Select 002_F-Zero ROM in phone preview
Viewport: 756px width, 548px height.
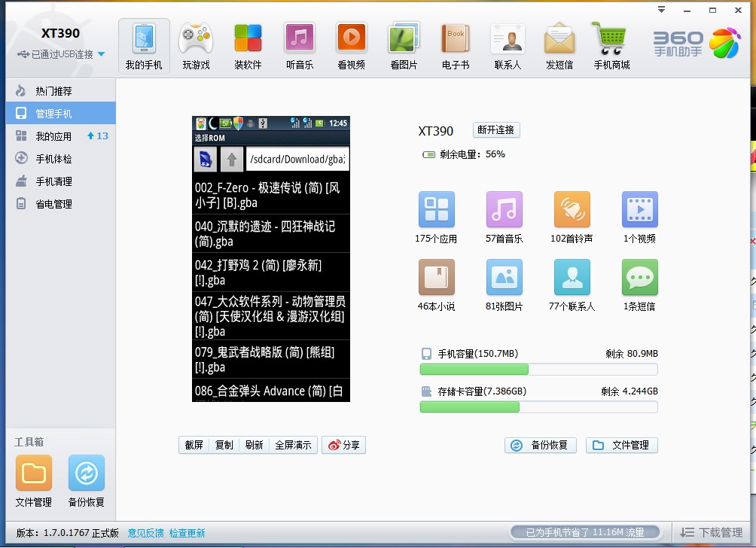coord(271,195)
